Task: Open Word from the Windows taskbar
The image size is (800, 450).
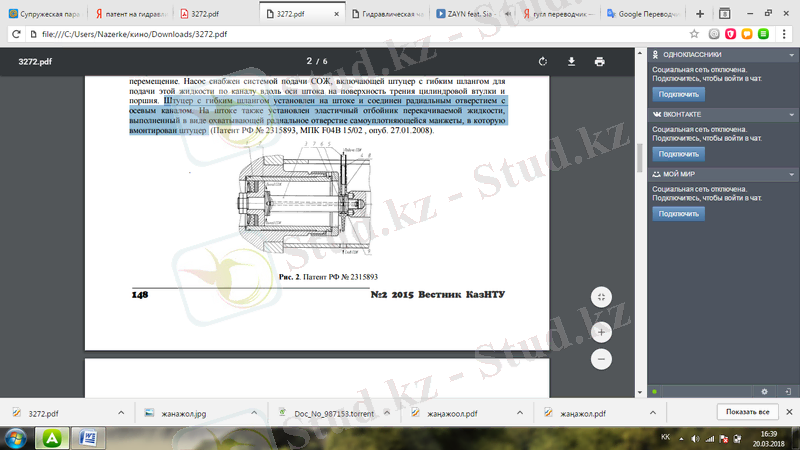Action: (86, 438)
